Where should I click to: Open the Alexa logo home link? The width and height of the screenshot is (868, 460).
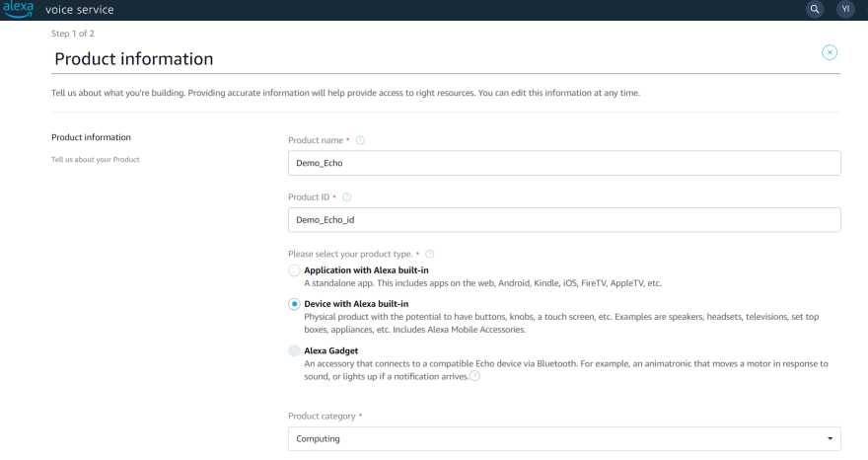(19, 9)
